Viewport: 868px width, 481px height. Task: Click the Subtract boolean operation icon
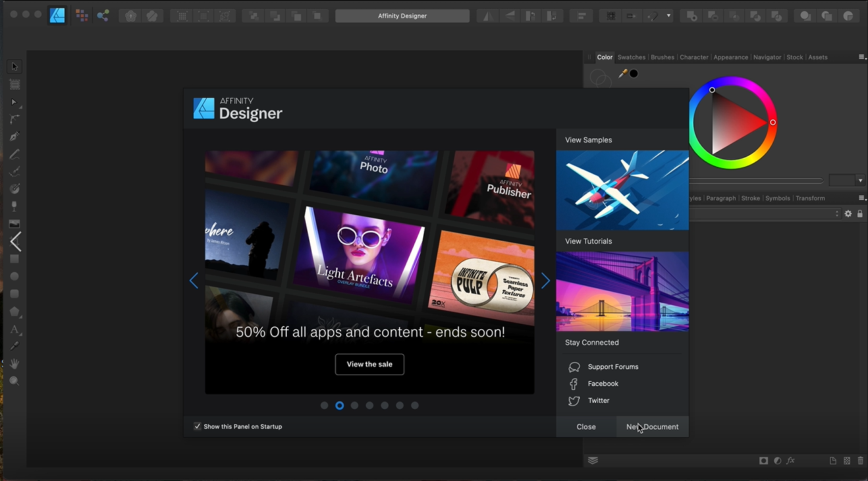coord(712,16)
